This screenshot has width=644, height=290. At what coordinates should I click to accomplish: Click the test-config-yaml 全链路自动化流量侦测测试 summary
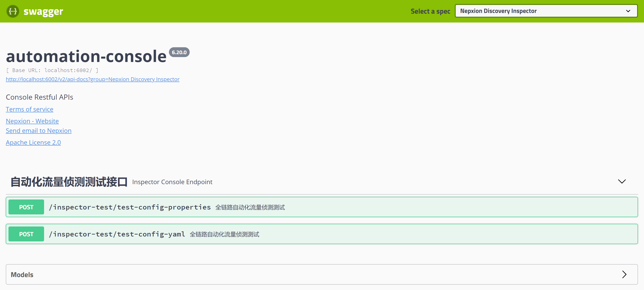pyautogui.click(x=225, y=234)
